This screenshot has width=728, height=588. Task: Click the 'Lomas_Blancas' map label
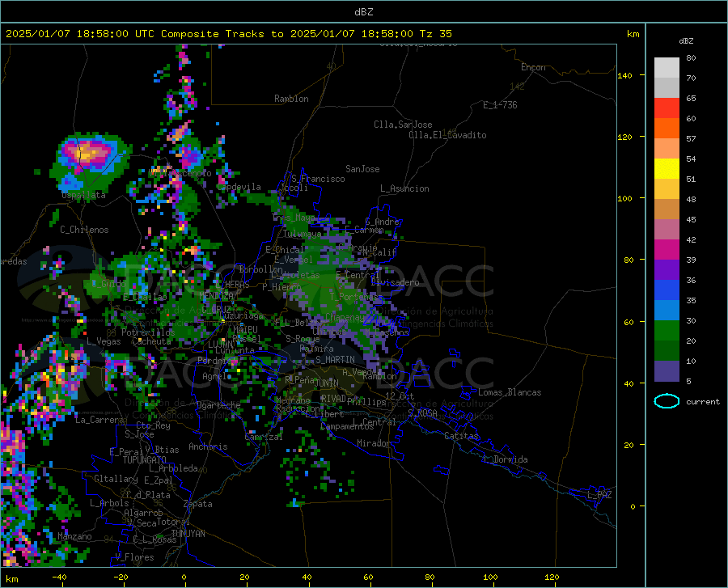pyautogui.click(x=510, y=392)
